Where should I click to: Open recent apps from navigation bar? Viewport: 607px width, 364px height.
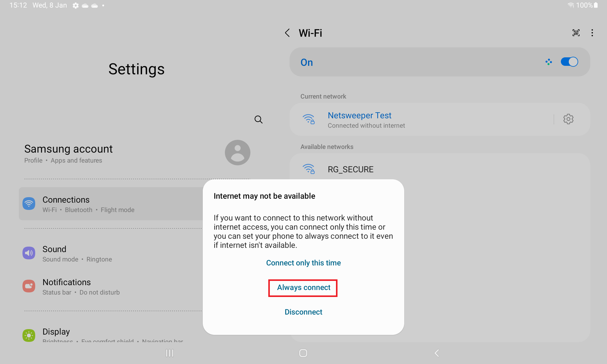point(169,353)
